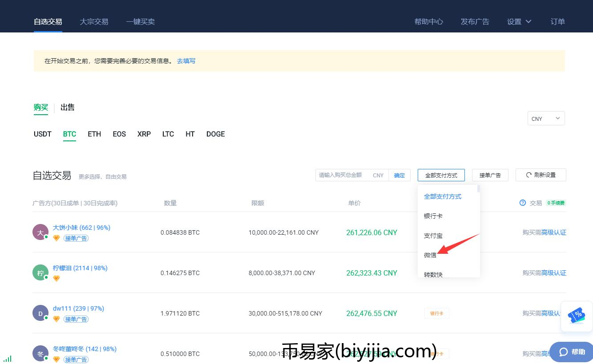Click the 刷新设置 refresh button
593x364 pixels.
541,175
